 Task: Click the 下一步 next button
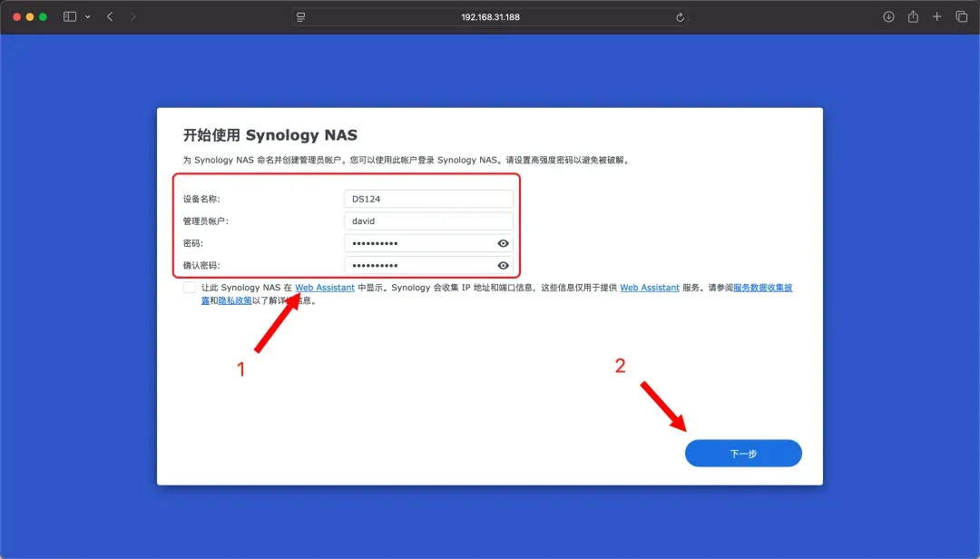pyautogui.click(x=743, y=454)
